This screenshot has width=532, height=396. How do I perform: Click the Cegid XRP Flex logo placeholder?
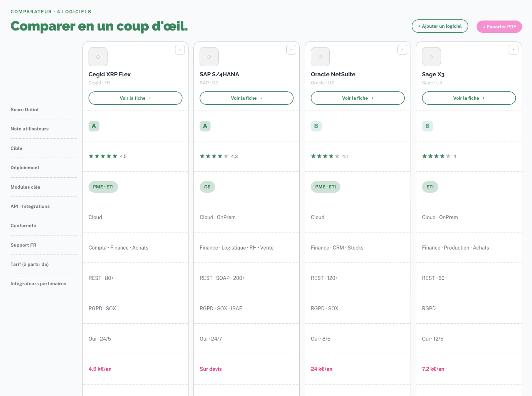coord(98,57)
